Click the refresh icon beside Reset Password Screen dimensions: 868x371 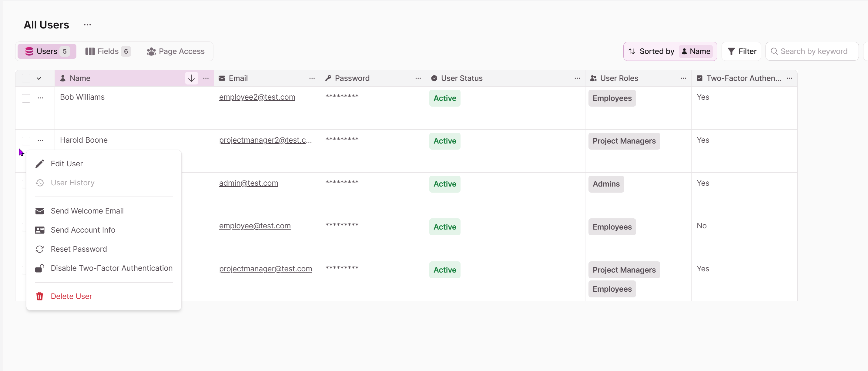tap(39, 249)
